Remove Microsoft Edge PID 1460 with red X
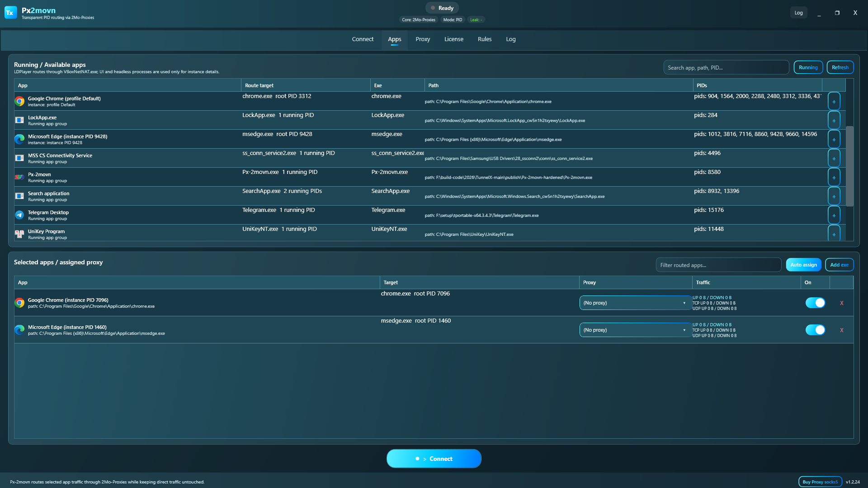 (x=842, y=330)
